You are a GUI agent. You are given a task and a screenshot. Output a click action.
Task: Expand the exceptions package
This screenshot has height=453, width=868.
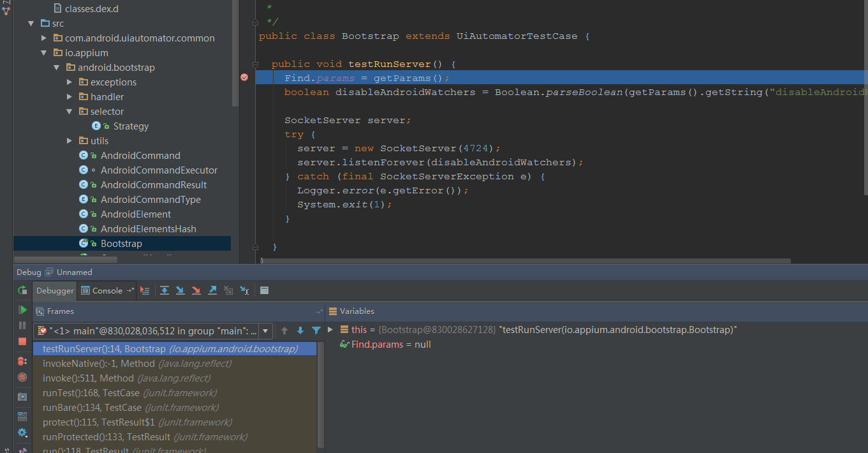pyautogui.click(x=70, y=82)
